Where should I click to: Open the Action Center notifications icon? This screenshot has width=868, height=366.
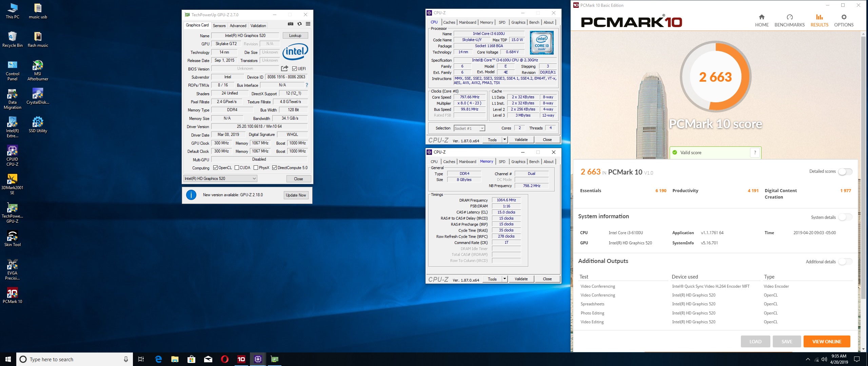pyautogui.click(x=857, y=359)
